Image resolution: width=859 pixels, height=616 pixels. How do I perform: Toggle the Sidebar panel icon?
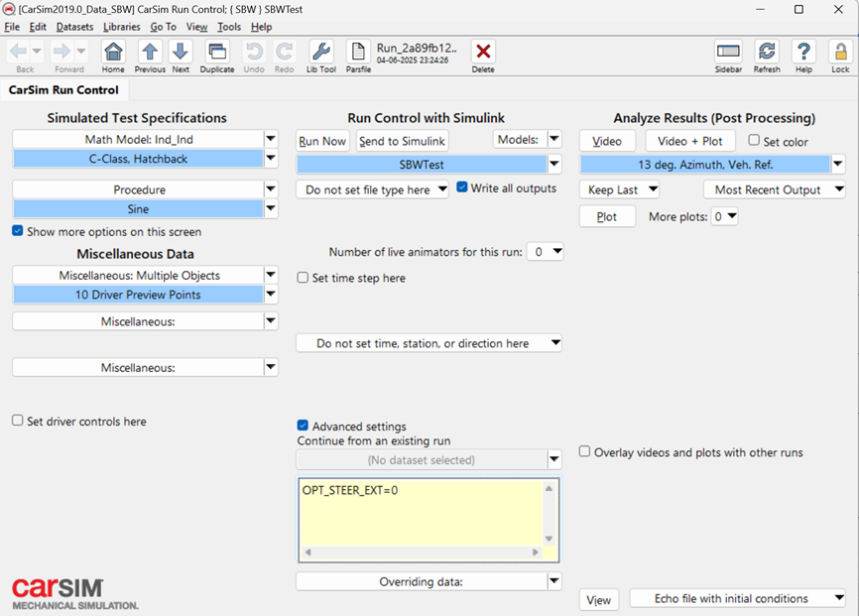(x=729, y=52)
